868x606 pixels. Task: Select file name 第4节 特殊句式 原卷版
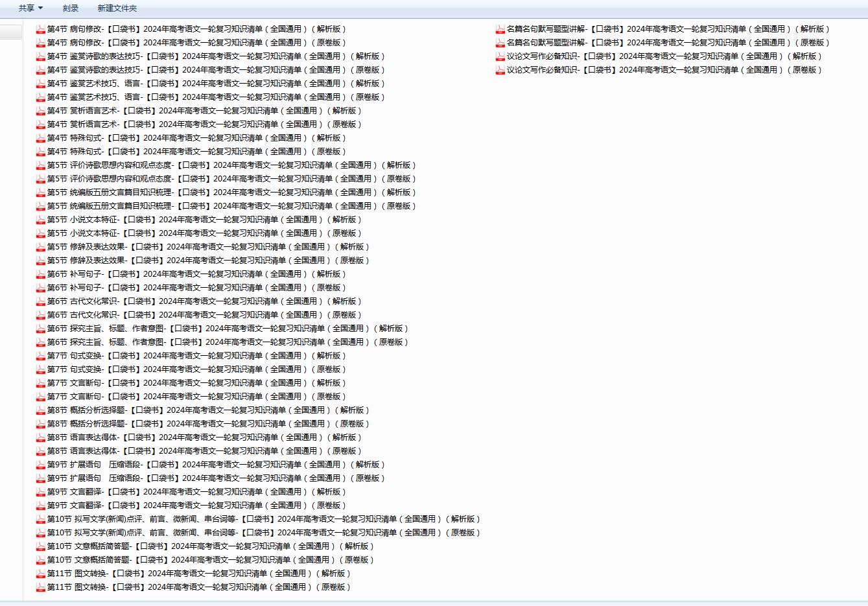click(196, 152)
